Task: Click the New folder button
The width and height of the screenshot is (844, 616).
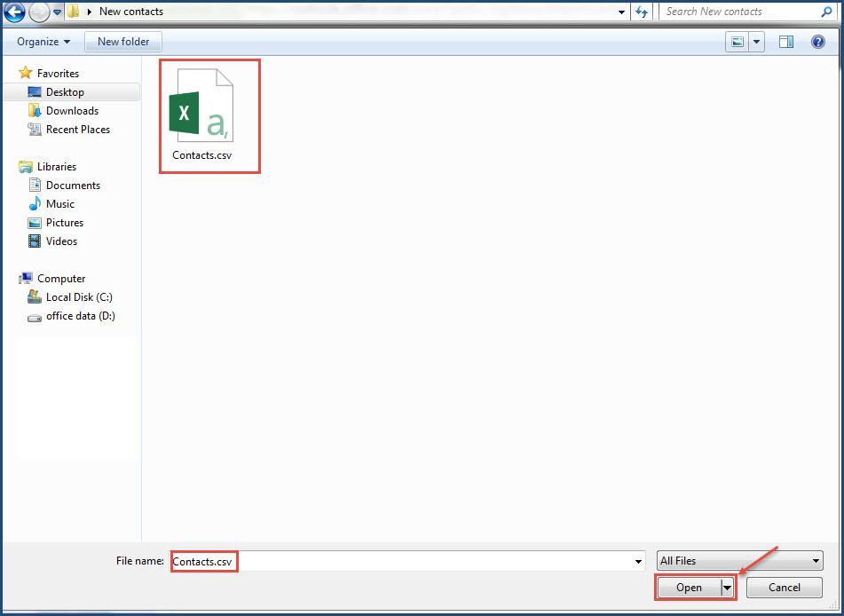Action: [123, 42]
